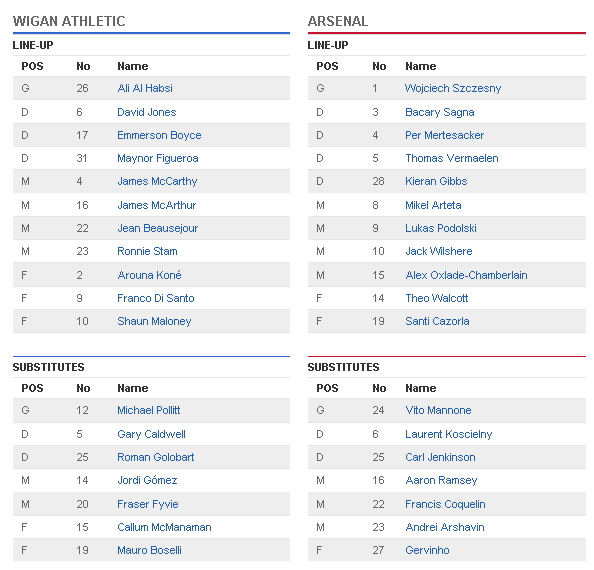Select Arouna Koné player link
Viewport: 594px width, 570px height.
149,275
